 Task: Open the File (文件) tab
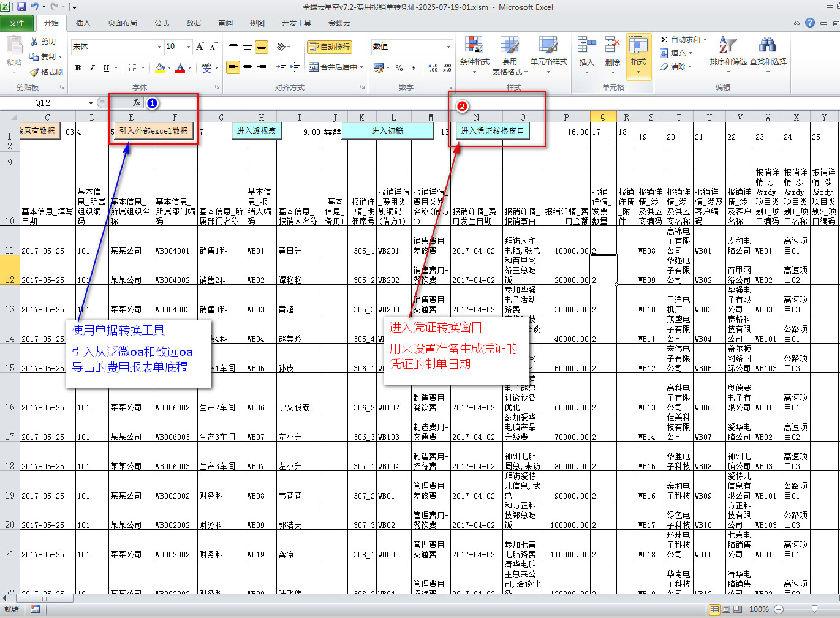click(17, 23)
